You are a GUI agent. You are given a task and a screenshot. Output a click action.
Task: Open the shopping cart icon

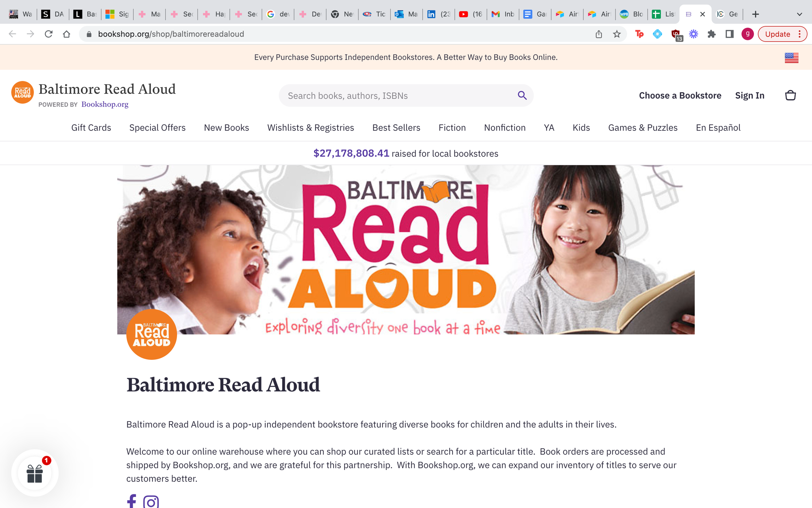790,96
